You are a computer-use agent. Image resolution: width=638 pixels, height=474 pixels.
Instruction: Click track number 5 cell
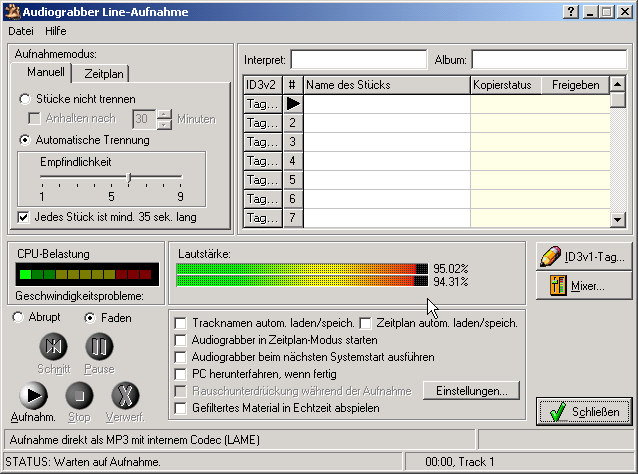click(293, 180)
